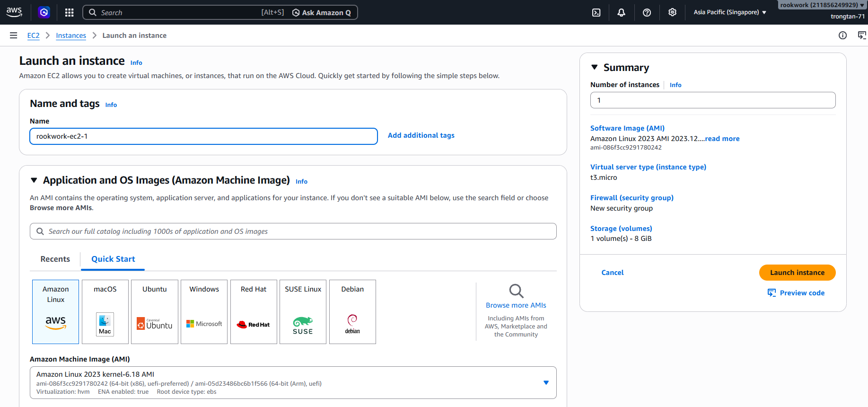Select the Red Hat AMI tile
The image size is (868, 407).
[x=254, y=312]
